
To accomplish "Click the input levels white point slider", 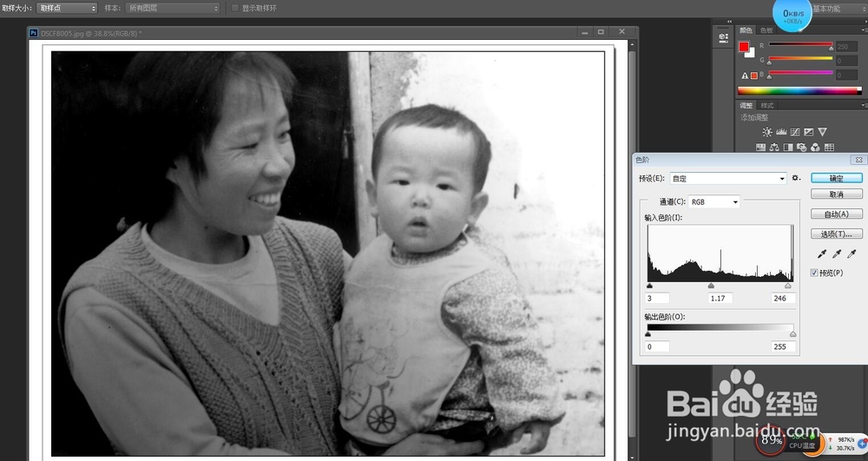I will (x=788, y=286).
